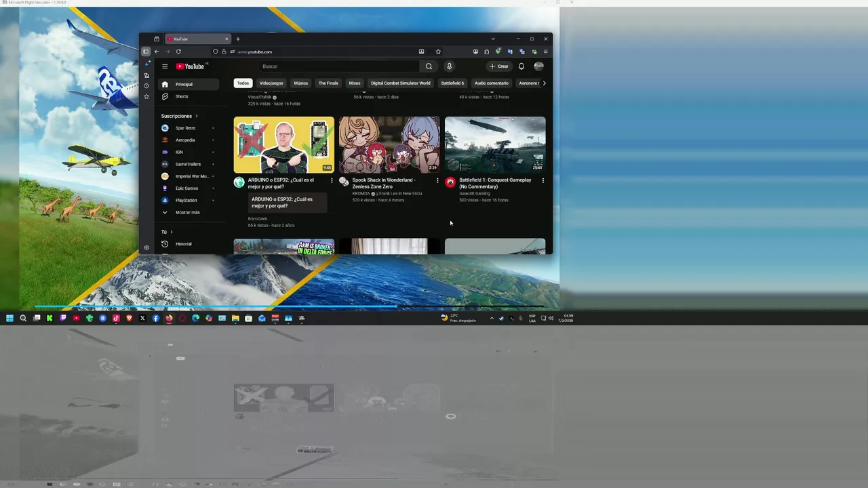Open the Windows Start button

9,318
